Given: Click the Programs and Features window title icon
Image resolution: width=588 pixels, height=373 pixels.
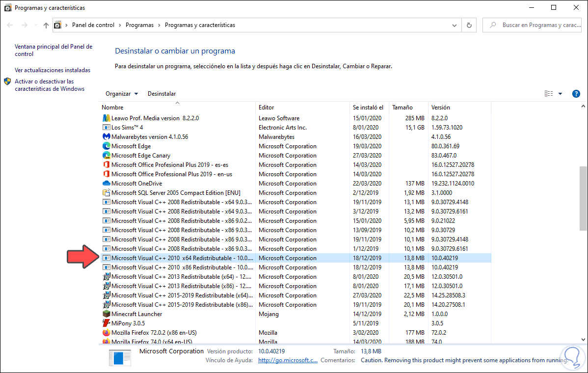Looking at the screenshot, I should [7, 7].
